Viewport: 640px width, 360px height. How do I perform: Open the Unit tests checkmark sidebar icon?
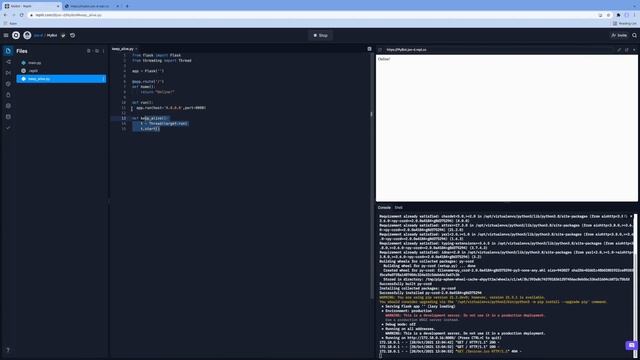(x=8, y=128)
